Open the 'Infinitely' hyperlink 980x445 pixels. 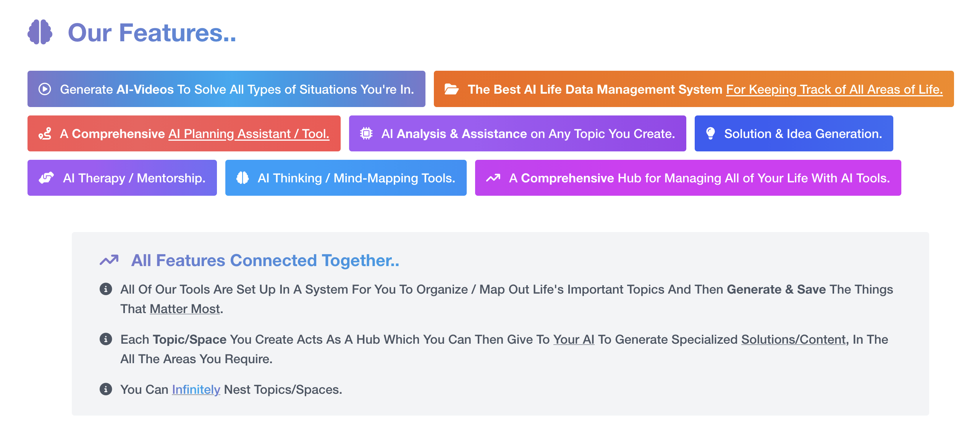click(196, 389)
